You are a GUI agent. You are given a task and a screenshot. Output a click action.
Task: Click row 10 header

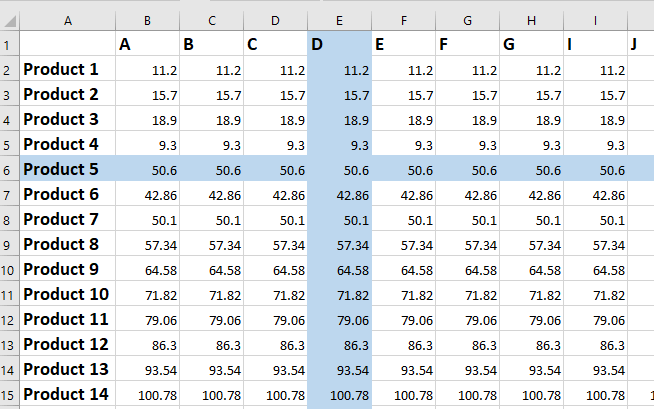pos(9,269)
